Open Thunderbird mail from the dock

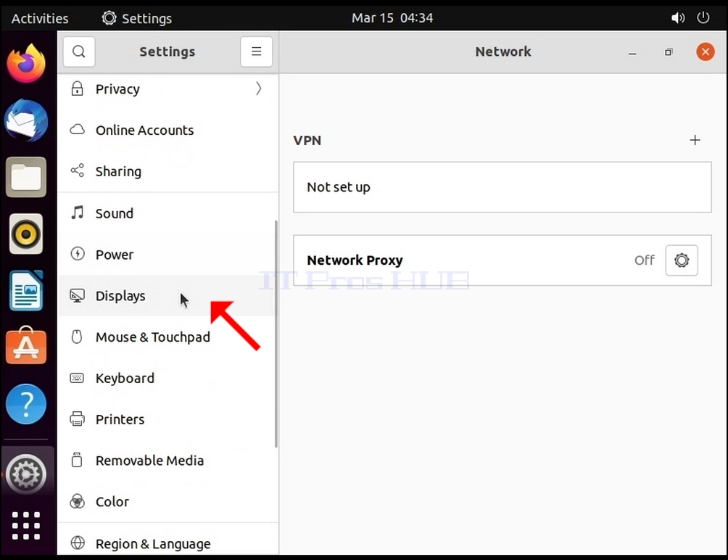tap(26, 120)
